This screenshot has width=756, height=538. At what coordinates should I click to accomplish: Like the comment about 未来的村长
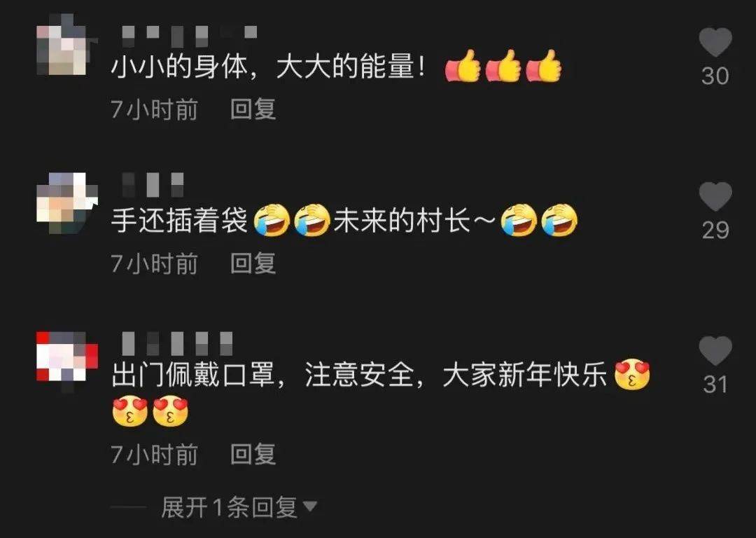[715, 196]
